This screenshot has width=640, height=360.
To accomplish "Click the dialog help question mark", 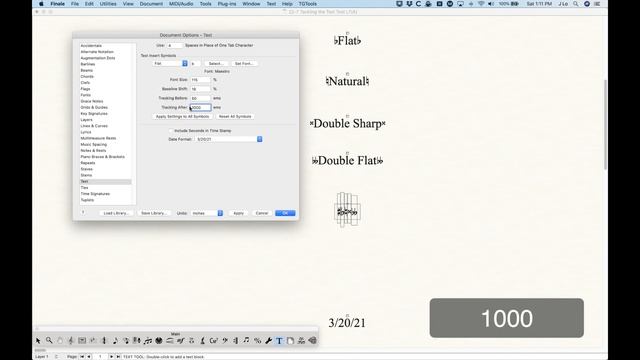I will coord(83,212).
